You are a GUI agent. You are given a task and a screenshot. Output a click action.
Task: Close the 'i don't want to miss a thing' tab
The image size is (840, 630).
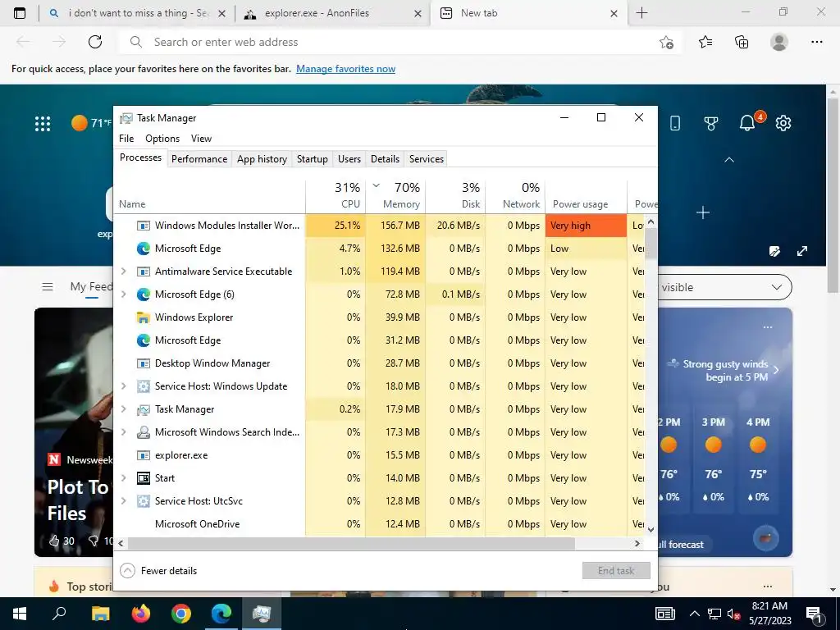(221, 14)
